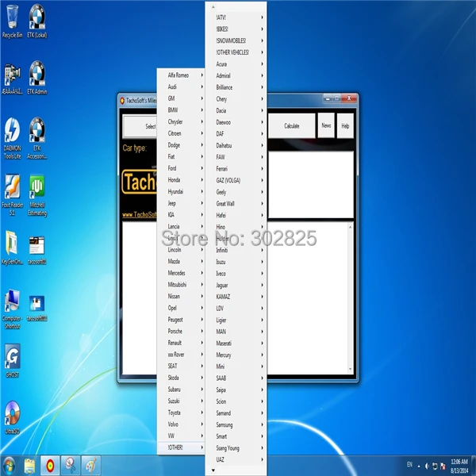476x476 pixels.
Task: Select !ATV! in the submenu
Action: pos(236,17)
